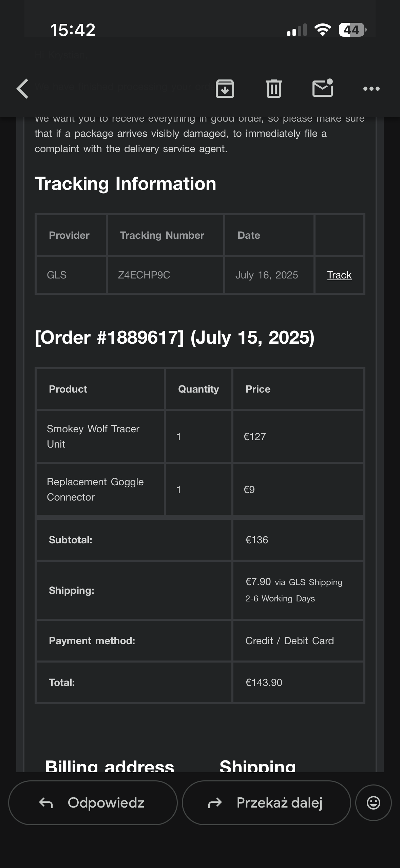Viewport: 400px width, 868px height.
Task: Tap the Smokey Wolf Tracer Unit row
Action: [93, 436]
